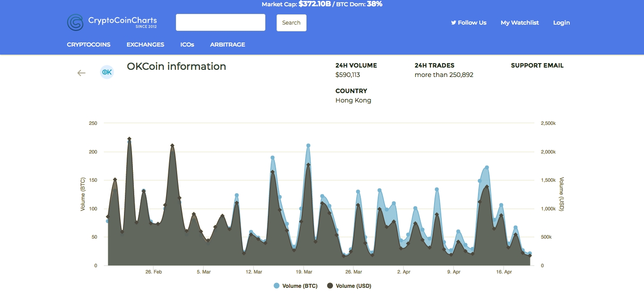This screenshot has width=644, height=295.
Task: Click the 2,000k right axis label
Action: pos(548,152)
